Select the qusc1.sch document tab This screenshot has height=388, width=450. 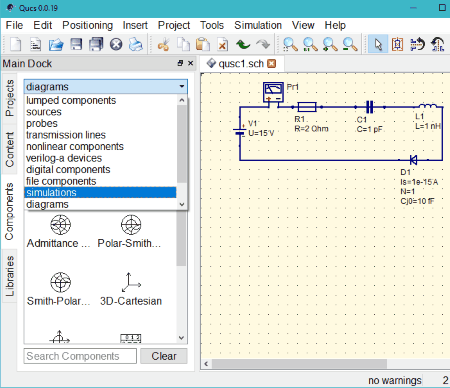[241, 63]
